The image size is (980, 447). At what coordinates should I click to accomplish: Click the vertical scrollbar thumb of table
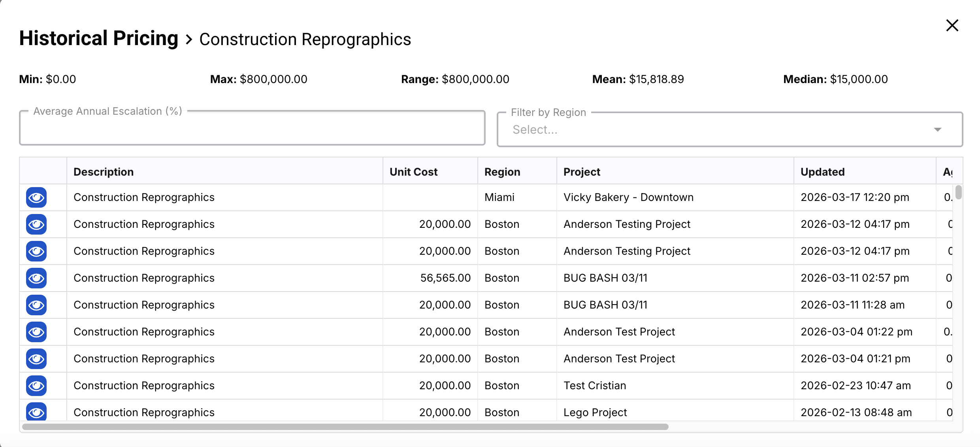click(x=958, y=193)
